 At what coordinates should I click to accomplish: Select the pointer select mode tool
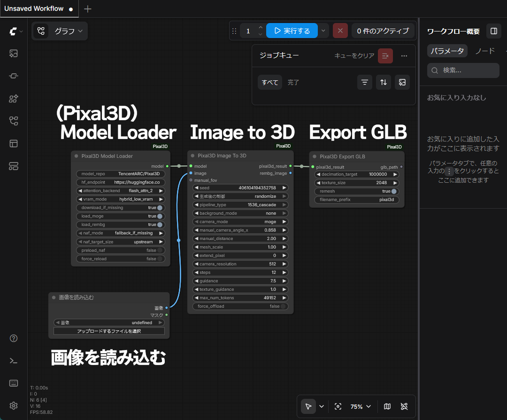tap(308, 406)
